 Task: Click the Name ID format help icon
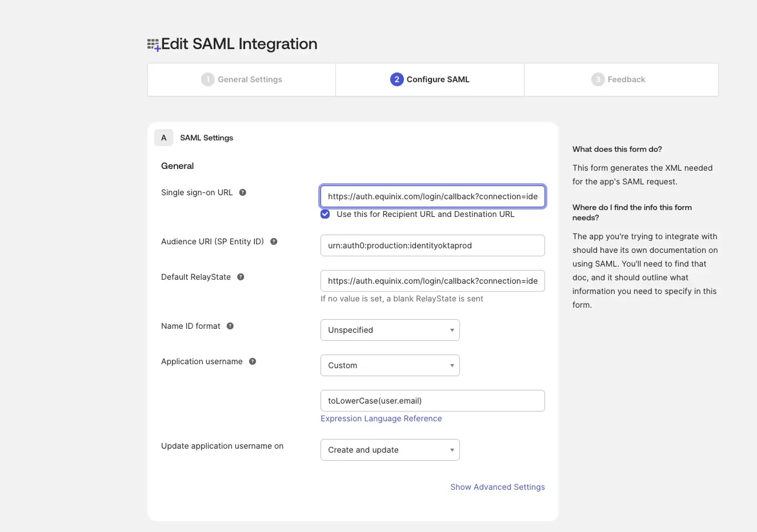(x=230, y=325)
